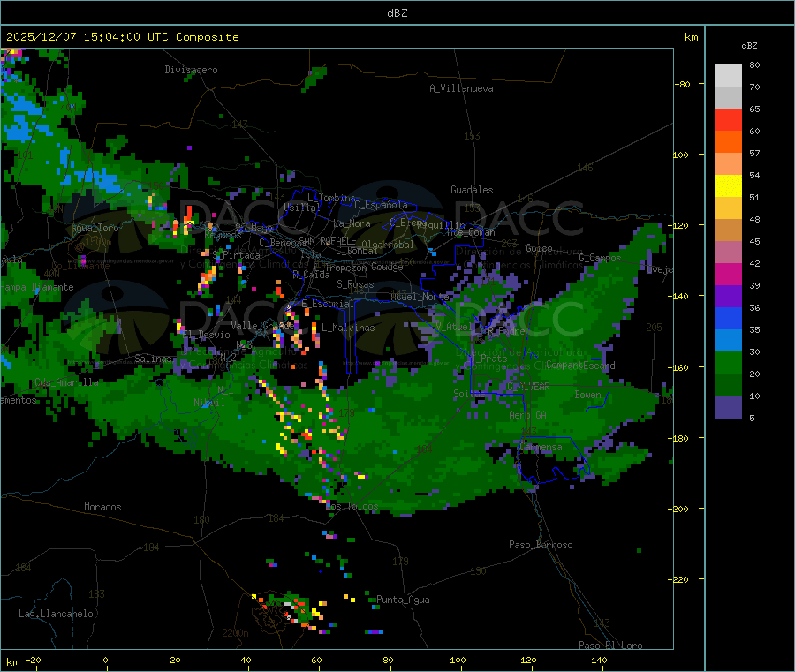Click the route 184 number near Carmensa
This screenshot has width=795, height=672.
424,449
